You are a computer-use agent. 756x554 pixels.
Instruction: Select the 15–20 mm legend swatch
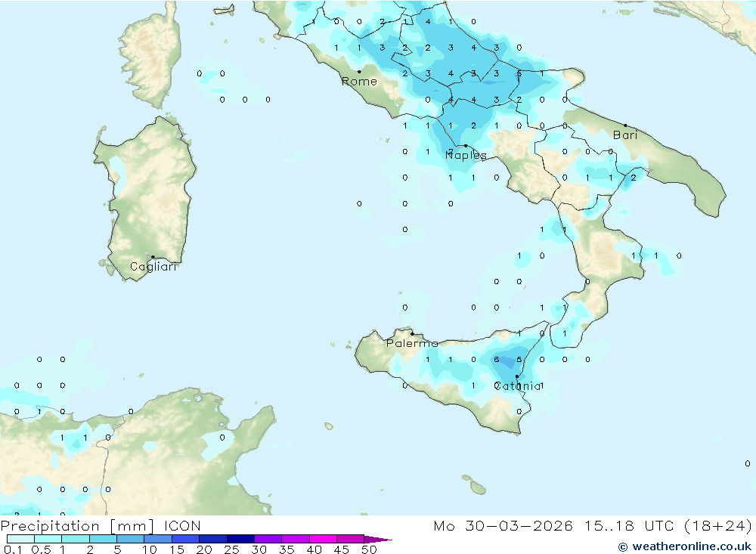pos(186,539)
